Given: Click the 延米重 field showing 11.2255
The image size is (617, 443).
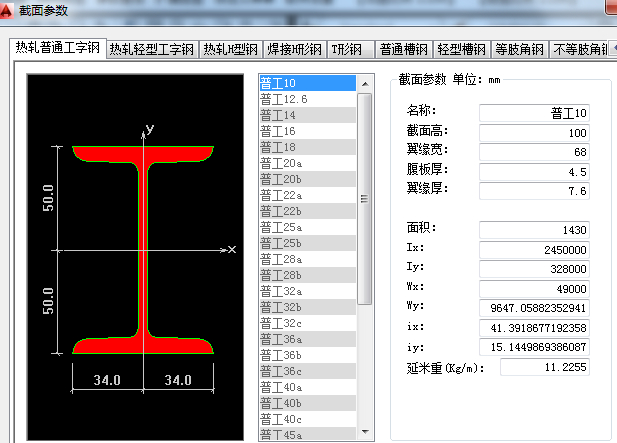Looking at the screenshot, I should tap(545, 367).
